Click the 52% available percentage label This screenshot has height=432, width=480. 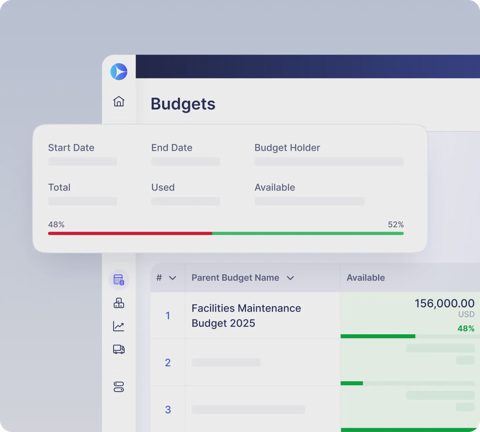tap(396, 224)
